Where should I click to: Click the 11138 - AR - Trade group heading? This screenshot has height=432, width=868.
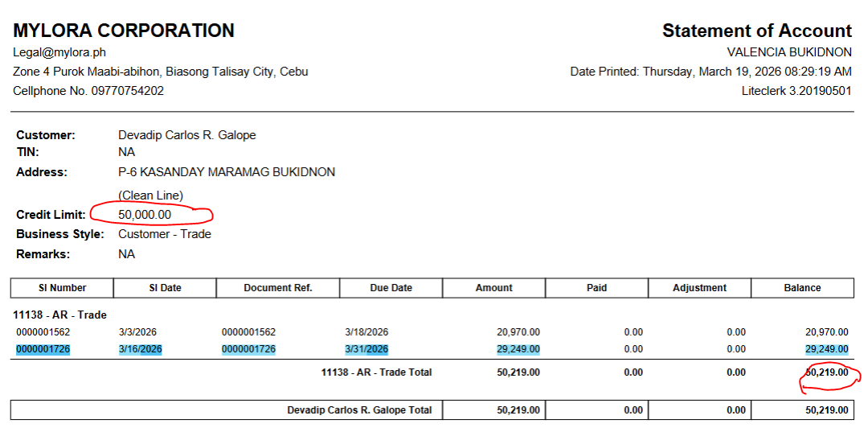pyautogui.click(x=60, y=315)
